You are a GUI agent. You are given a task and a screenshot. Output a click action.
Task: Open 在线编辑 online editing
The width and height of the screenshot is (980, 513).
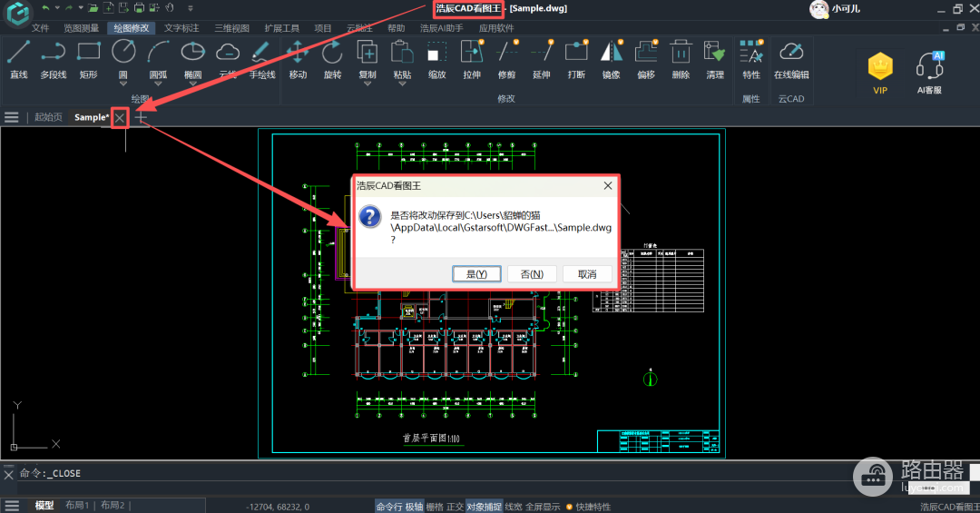pyautogui.click(x=791, y=60)
